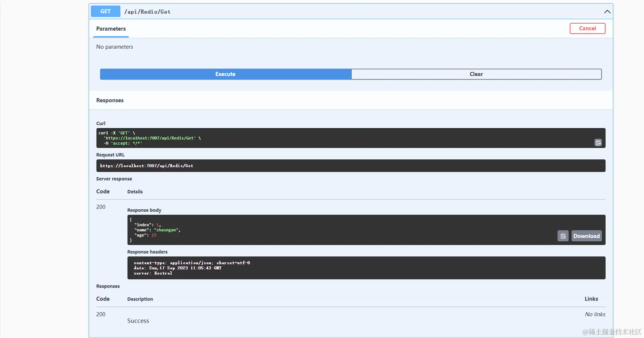Click the 200 server response code
This screenshot has height=338, width=644.
tap(101, 207)
